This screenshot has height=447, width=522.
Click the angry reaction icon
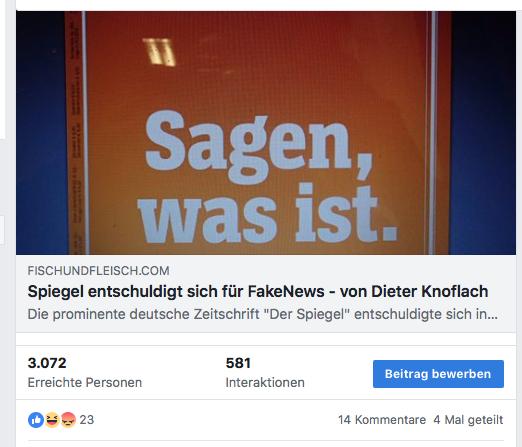click(x=68, y=420)
